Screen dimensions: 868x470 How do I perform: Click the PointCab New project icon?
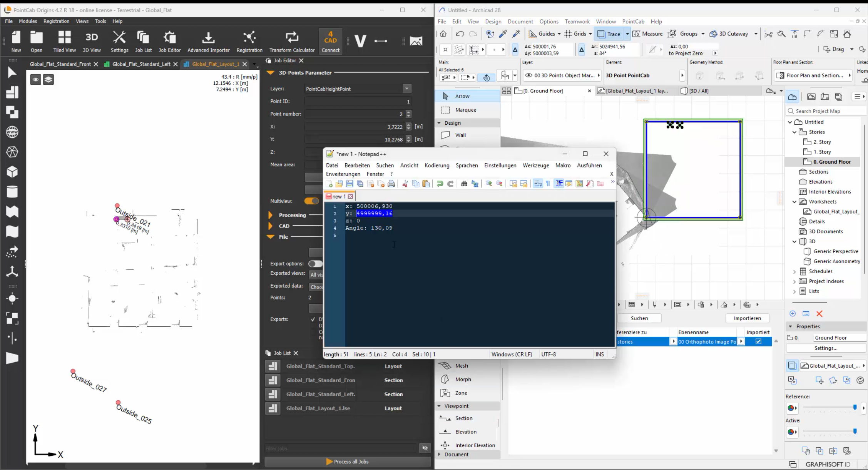[x=16, y=41]
